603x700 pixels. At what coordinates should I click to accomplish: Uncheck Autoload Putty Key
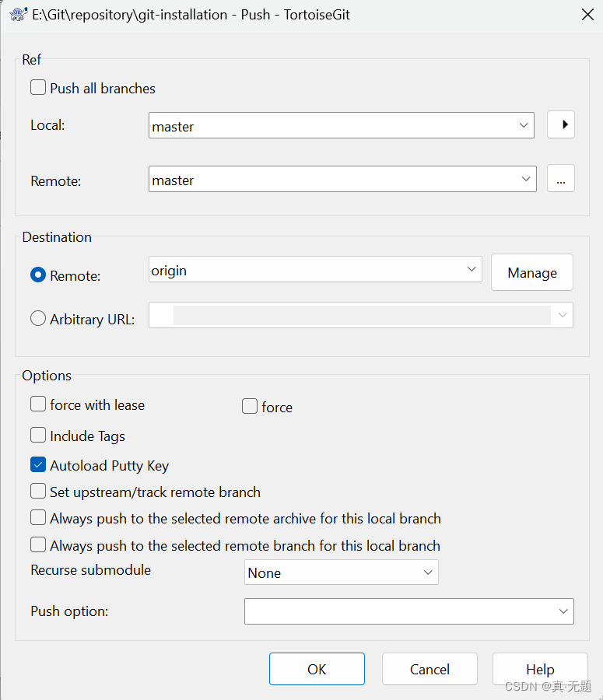pos(37,464)
